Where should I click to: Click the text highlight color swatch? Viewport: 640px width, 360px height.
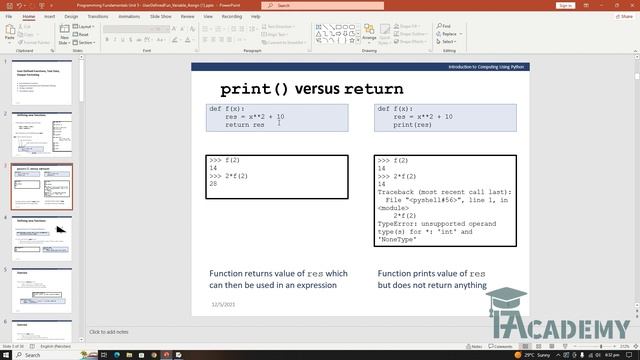pos(175,40)
